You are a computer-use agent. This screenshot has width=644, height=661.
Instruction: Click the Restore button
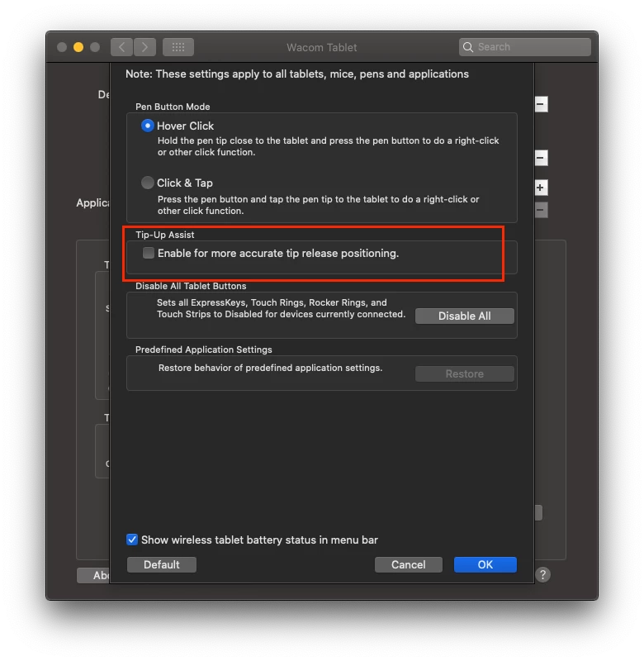point(464,373)
